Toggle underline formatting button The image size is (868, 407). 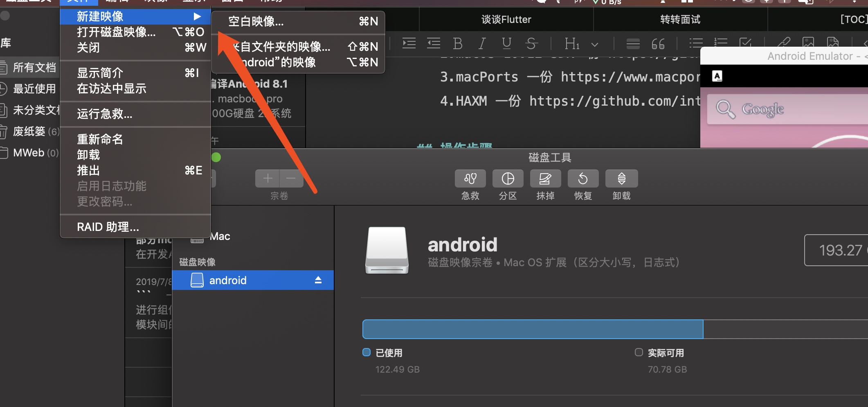click(506, 43)
